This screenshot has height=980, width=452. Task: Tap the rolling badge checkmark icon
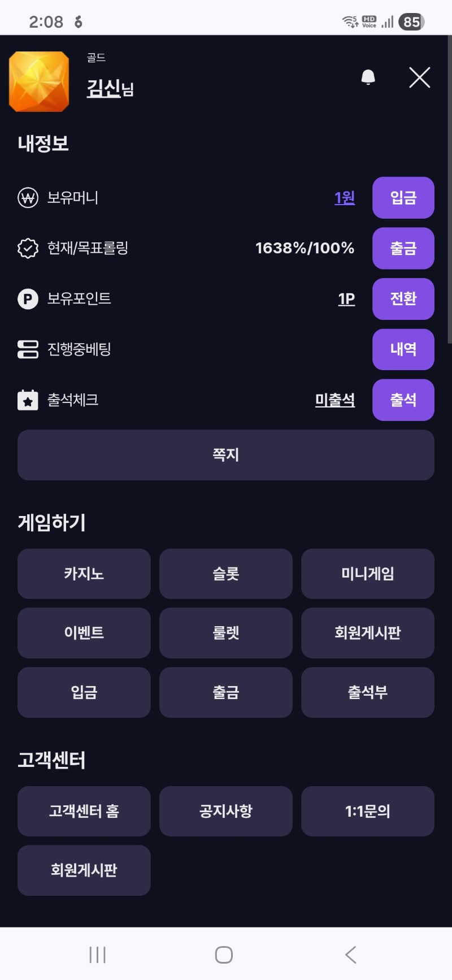pyautogui.click(x=28, y=248)
